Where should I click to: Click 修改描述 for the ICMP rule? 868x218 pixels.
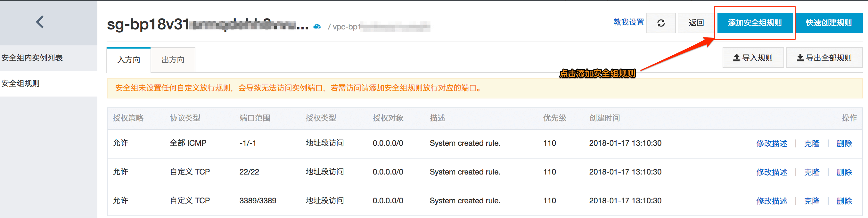[x=771, y=143]
